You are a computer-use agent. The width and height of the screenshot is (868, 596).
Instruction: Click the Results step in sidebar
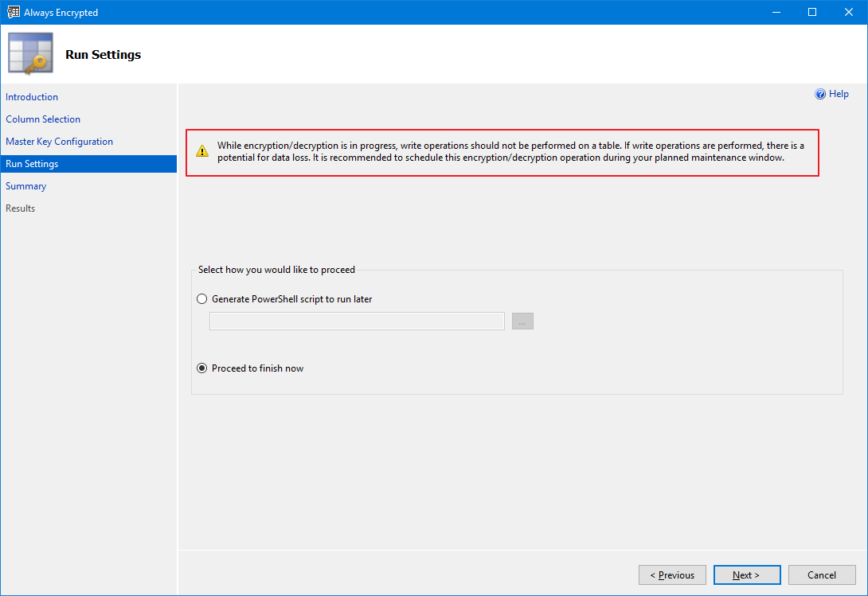21,208
